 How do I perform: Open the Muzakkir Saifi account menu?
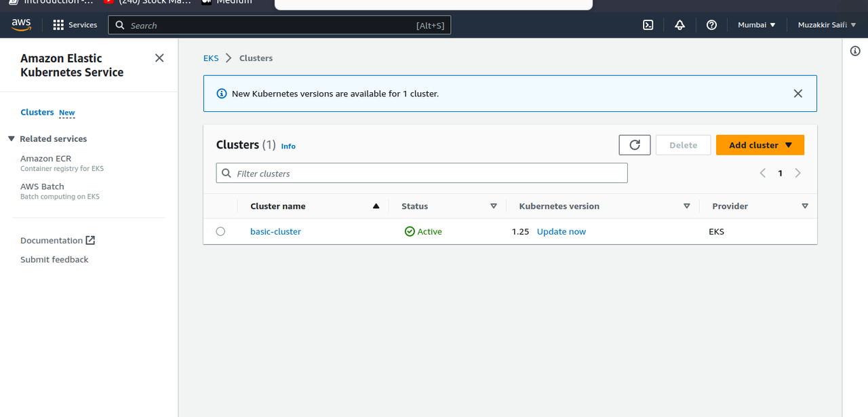(827, 25)
